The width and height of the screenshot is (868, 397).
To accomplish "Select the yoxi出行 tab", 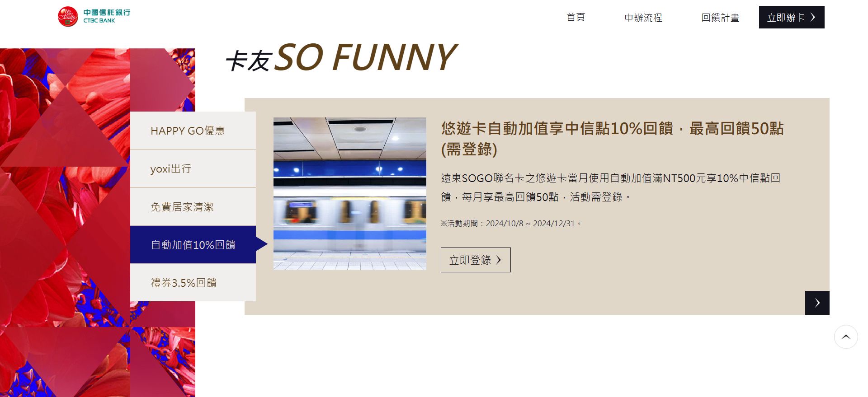I will [x=193, y=168].
